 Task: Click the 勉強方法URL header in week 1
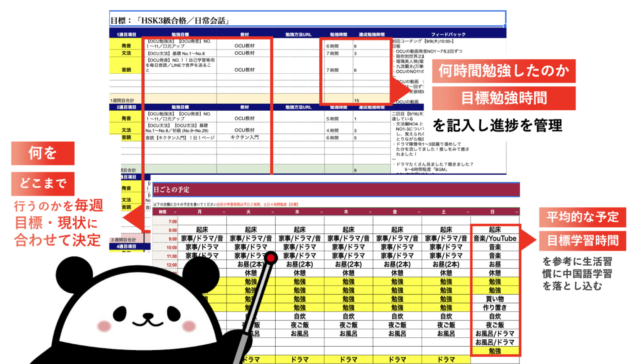click(x=298, y=35)
